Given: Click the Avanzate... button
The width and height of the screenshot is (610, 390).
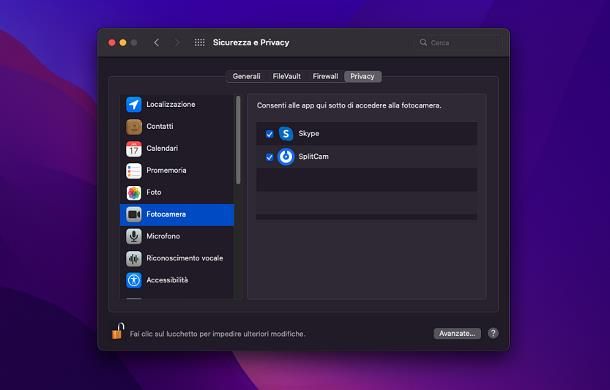Looking at the screenshot, I should tap(457, 334).
